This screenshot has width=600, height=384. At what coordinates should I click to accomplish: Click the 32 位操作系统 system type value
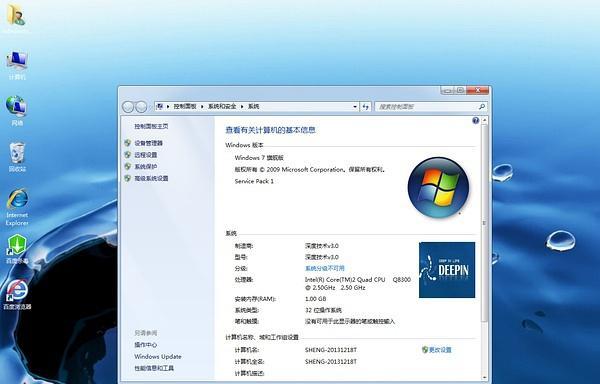323,310
